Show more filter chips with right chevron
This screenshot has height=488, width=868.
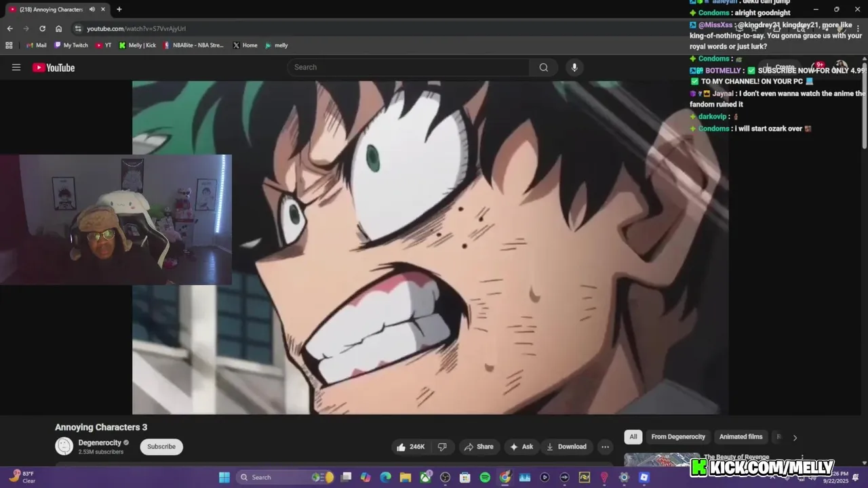pyautogui.click(x=795, y=437)
